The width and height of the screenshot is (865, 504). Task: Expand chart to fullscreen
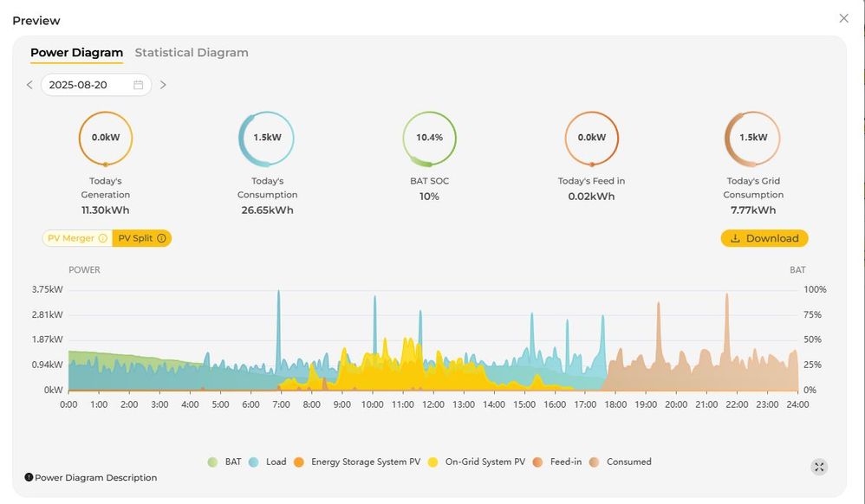click(x=819, y=467)
